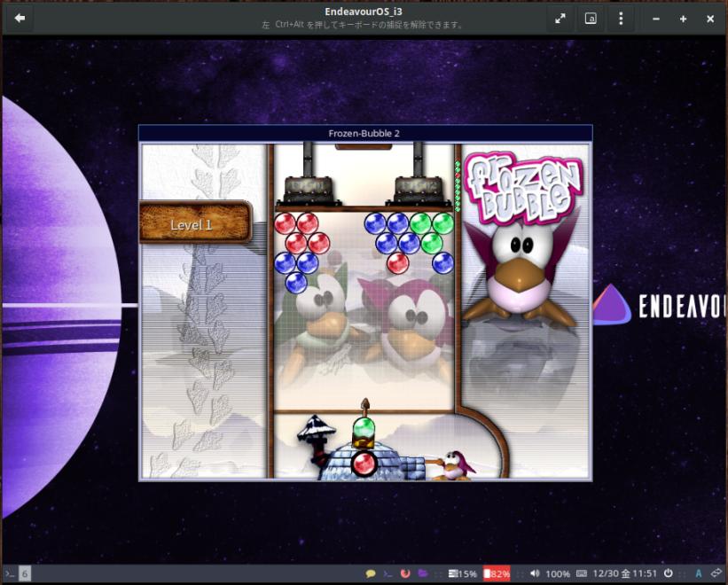Screen dimensions: 728x585
Task: Close the EndeavourOS_i3 window
Action: [x=710, y=19]
